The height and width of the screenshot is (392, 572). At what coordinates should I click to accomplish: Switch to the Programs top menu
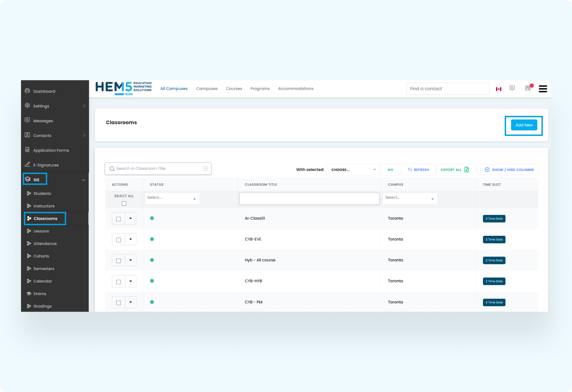coord(260,89)
